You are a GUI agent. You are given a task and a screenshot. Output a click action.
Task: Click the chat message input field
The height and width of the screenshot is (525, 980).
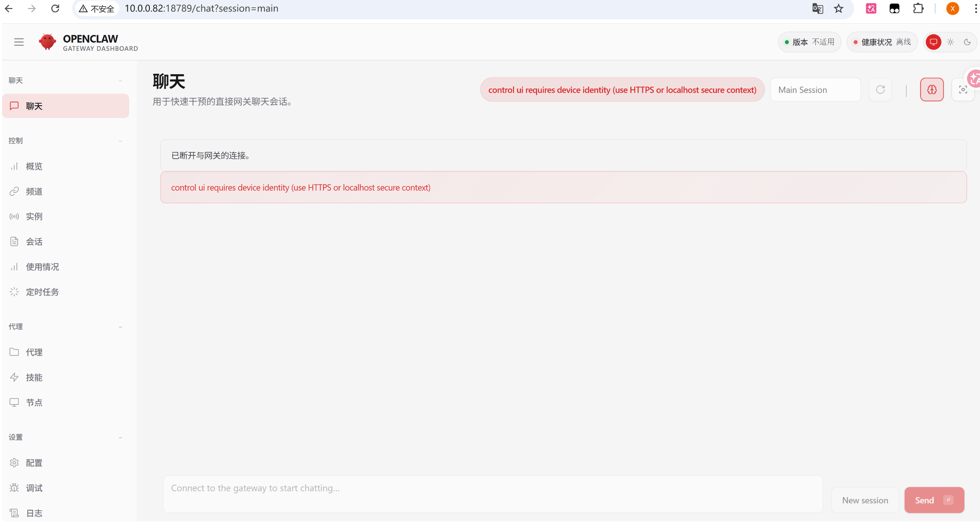493,493
